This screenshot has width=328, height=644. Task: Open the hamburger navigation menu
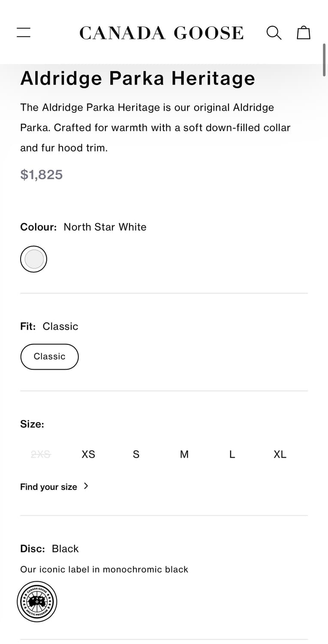click(x=24, y=33)
